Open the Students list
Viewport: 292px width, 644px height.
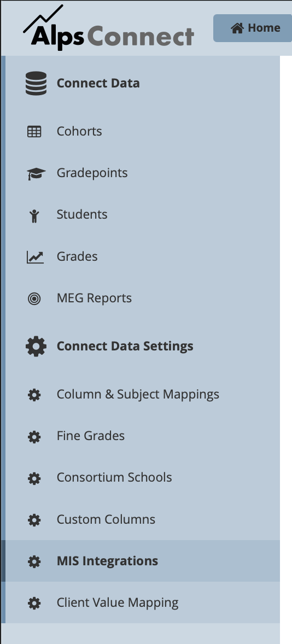[x=82, y=214]
